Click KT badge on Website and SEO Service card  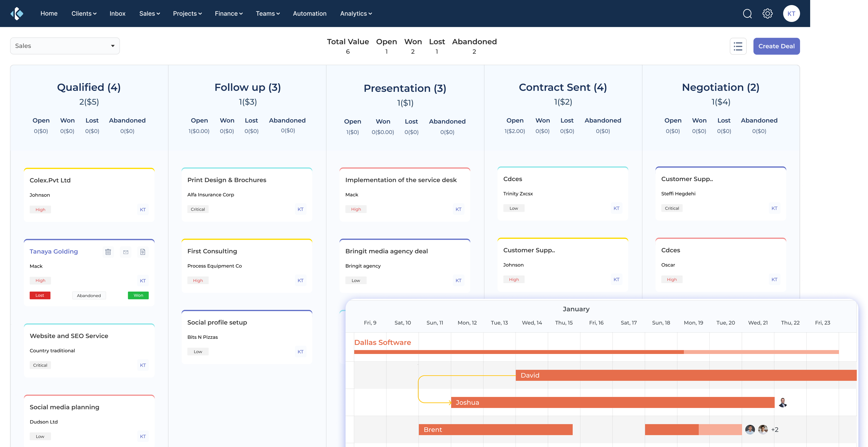(143, 365)
